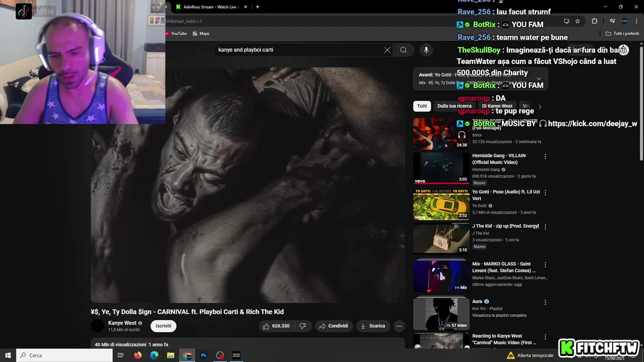The width and height of the screenshot is (644, 362).
Task: Click the CARNIVAL video player area
Action: [x=248, y=185]
